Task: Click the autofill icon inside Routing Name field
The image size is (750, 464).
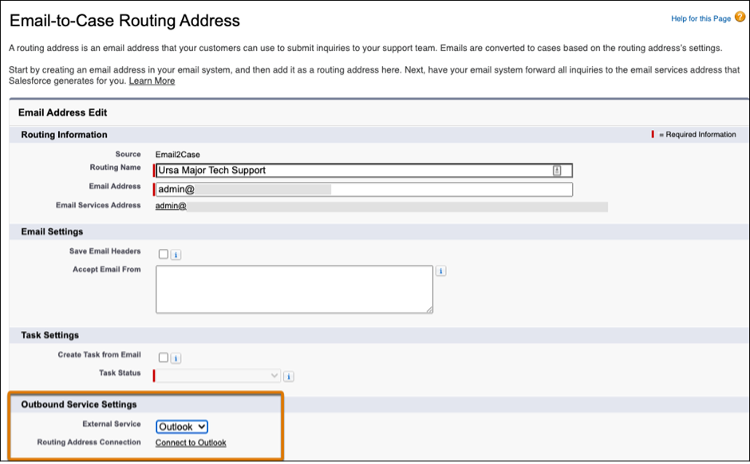Action: [x=557, y=170]
